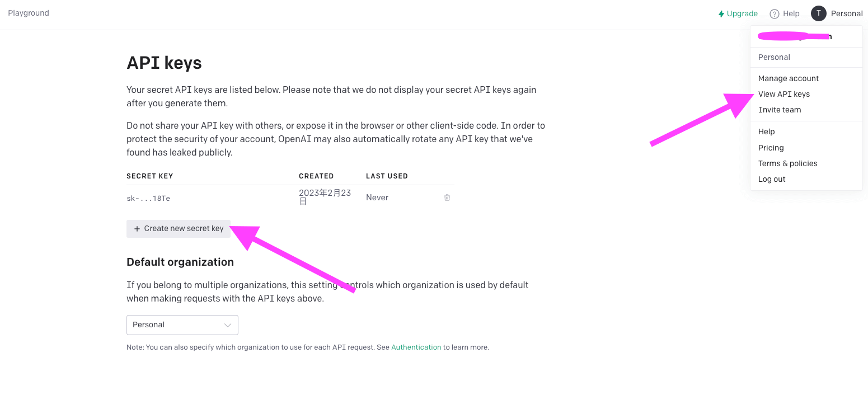Image resolution: width=868 pixels, height=400 pixels.
Task: Create new secret key button
Action: (x=179, y=229)
